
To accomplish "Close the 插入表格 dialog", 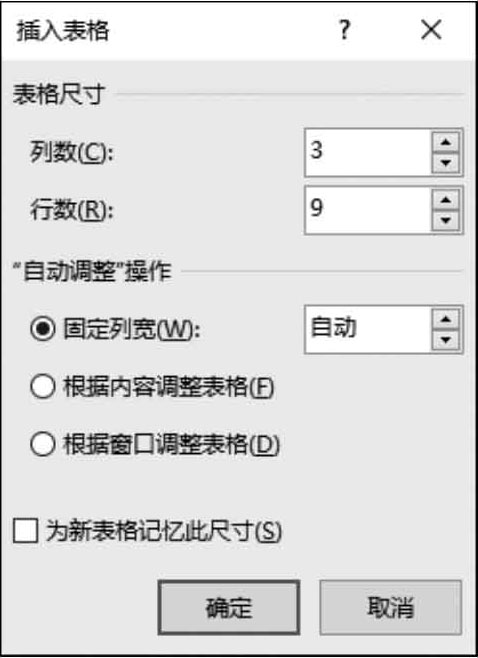I will pyautogui.click(x=431, y=30).
